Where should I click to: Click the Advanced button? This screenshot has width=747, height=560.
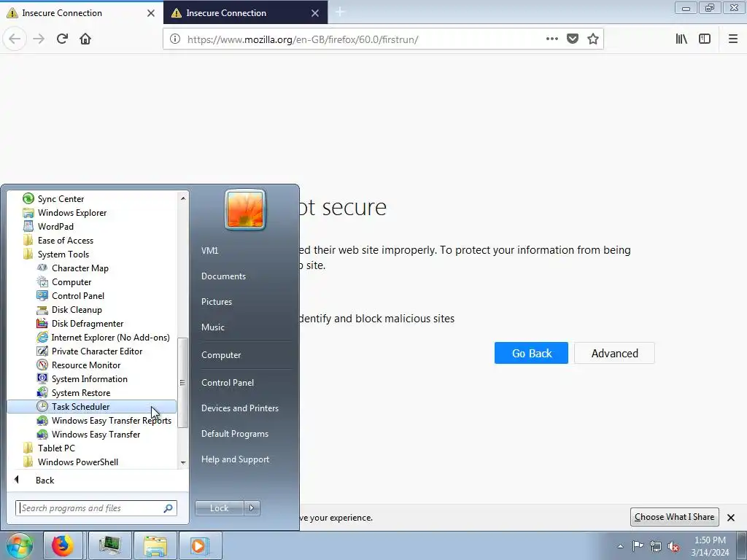614,353
